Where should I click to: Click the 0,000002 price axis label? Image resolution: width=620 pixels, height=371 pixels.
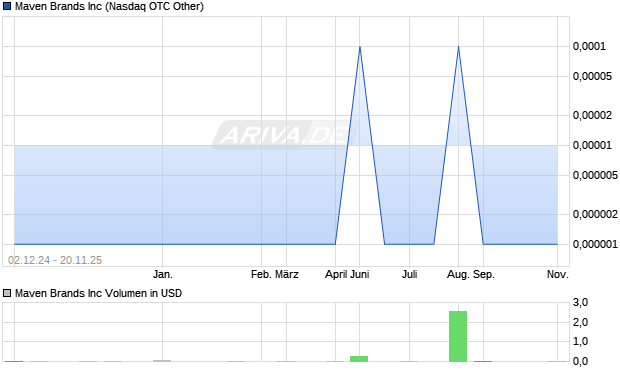(x=595, y=214)
